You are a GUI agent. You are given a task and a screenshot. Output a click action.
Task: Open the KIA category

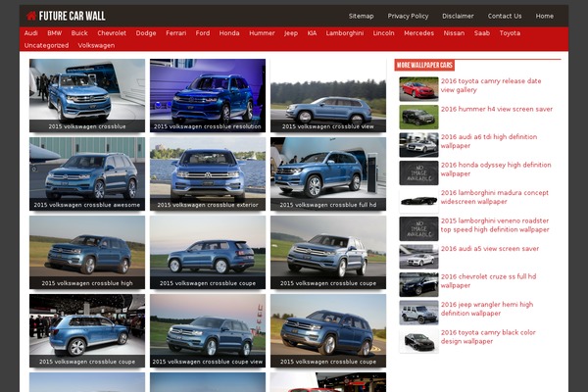[312, 33]
